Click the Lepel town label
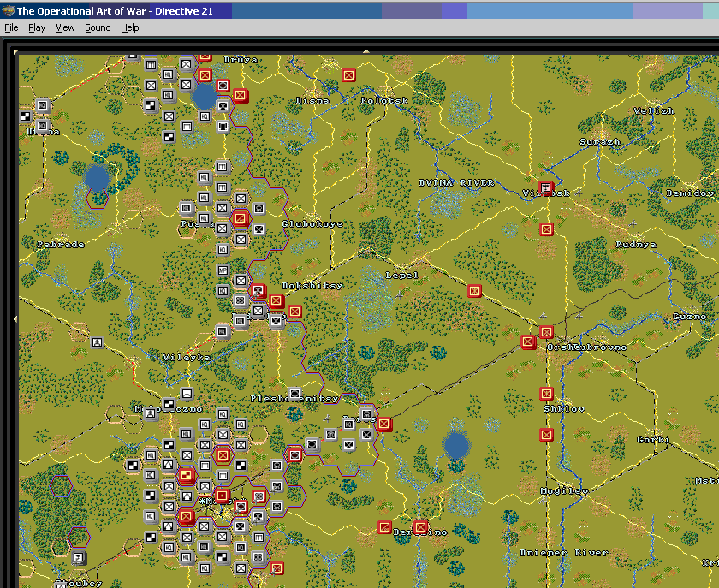This screenshot has height=588, width=719. (x=401, y=276)
